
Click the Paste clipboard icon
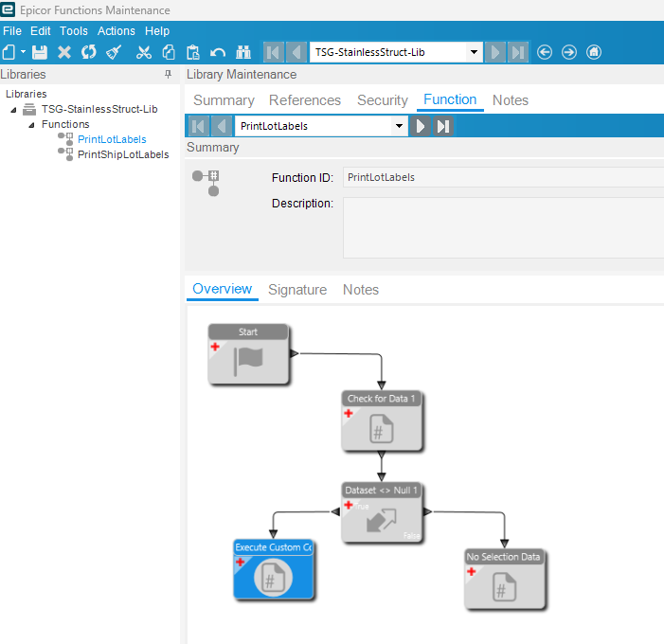click(x=193, y=52)
